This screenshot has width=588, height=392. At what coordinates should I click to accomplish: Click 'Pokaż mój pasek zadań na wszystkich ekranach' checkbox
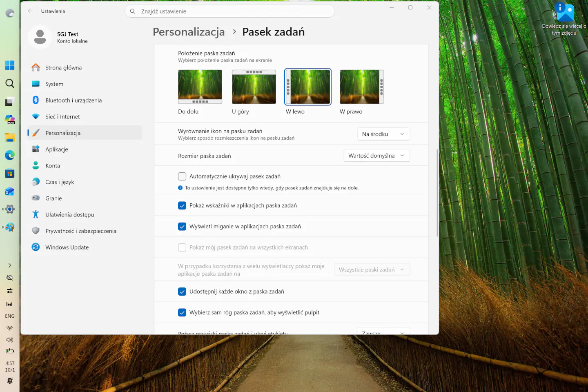(x=182, y=247)
